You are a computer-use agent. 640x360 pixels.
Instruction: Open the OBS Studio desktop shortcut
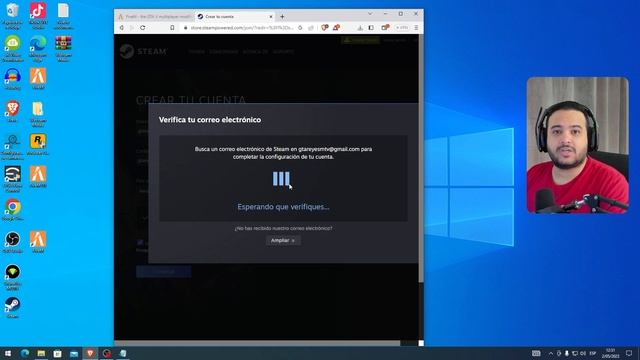click(x=13, y=242)
